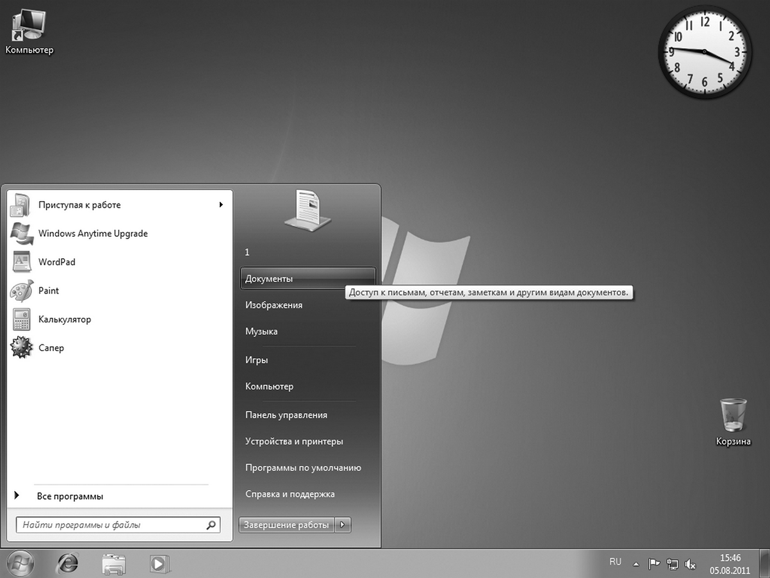Show hidden tray icons arrow
770x578 pixels.
pos(635,564)
